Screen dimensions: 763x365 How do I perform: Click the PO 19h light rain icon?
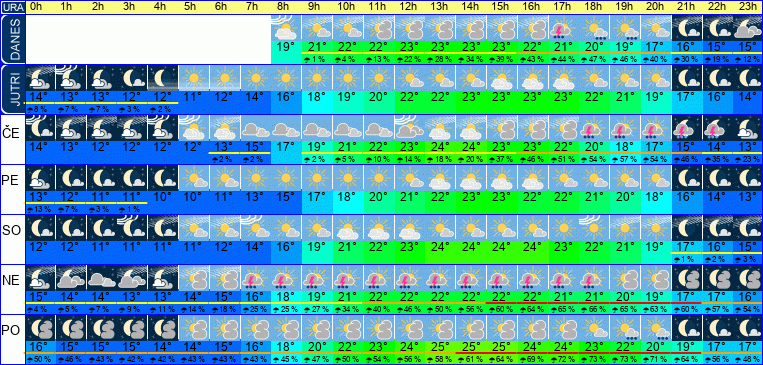(x=625, y=328)
